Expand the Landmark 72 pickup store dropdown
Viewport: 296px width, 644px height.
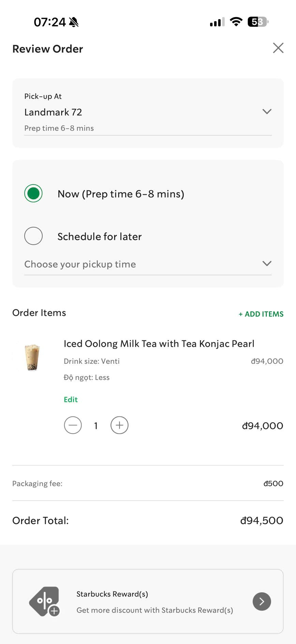(267, 112)
